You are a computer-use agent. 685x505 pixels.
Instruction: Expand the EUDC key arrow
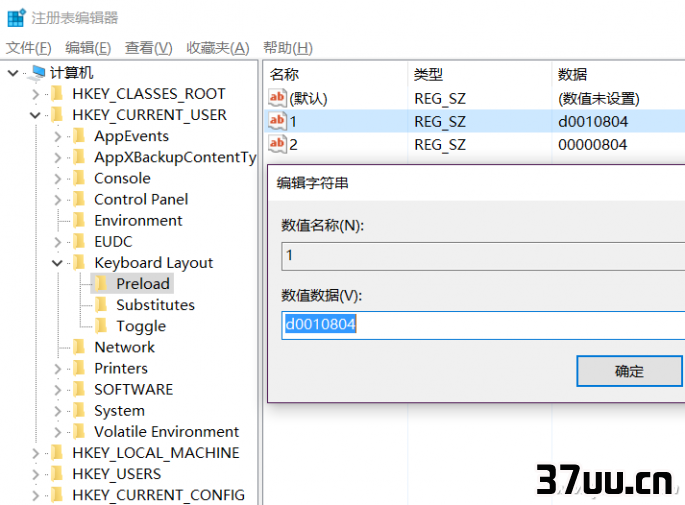tap(57, 242)
